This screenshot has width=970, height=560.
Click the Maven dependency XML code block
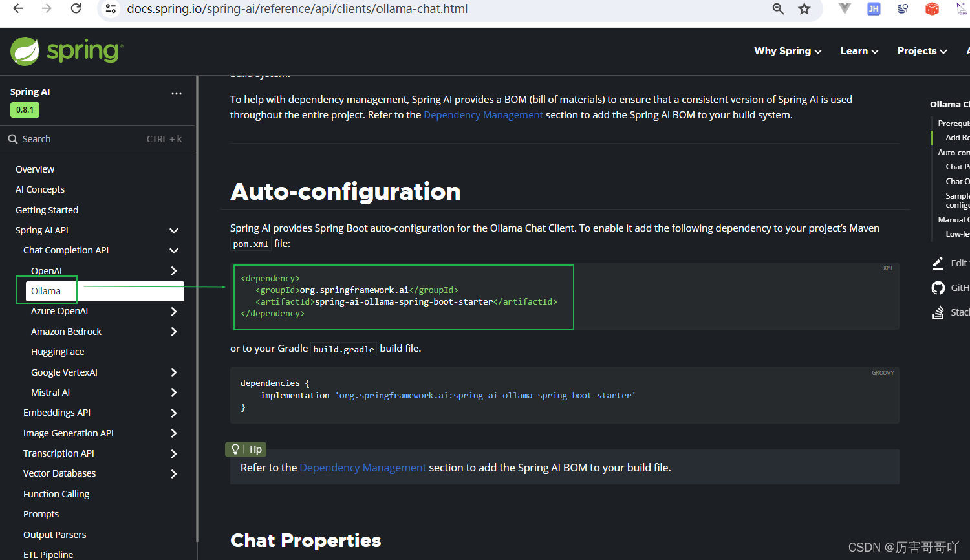(x=565, y=296)
